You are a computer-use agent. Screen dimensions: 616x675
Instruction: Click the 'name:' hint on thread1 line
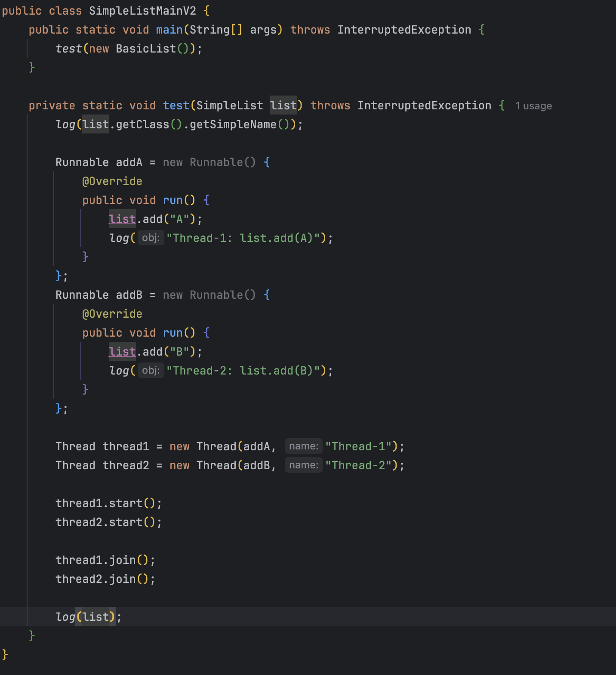pos(303,446)
